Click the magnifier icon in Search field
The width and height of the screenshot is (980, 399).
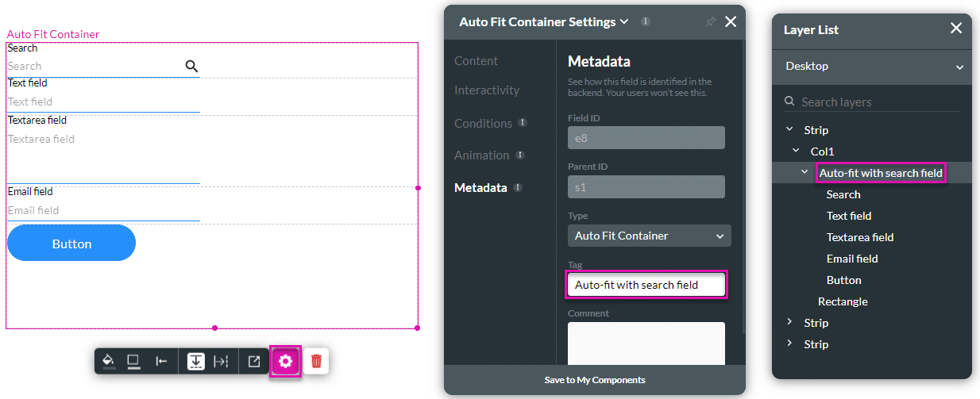tap(191, 66)
